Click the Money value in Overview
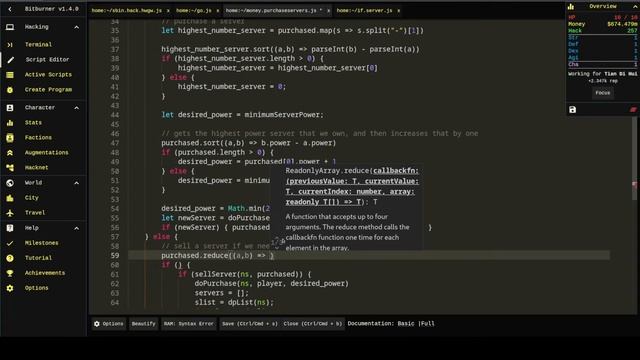The image size is (640, 360). (x=622, y=24)
